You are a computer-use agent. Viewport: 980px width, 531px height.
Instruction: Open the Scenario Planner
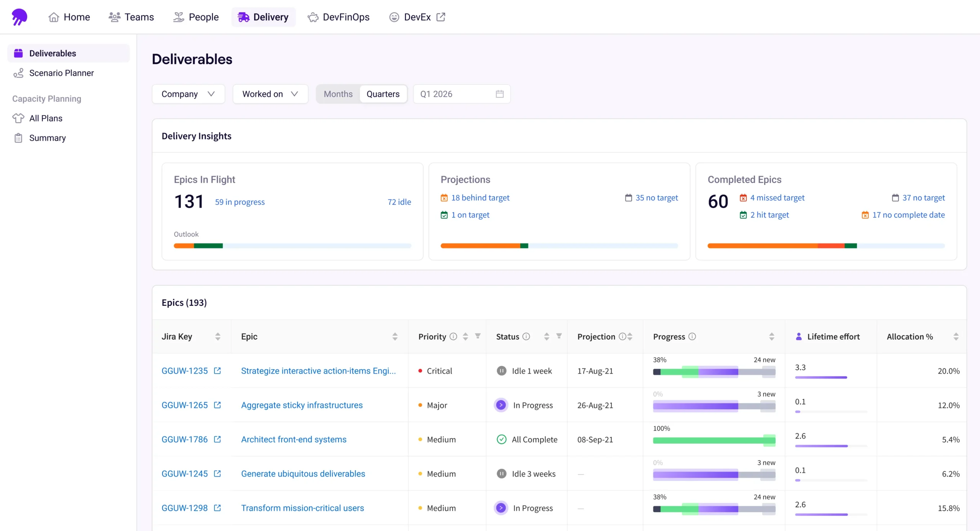[62, 73]
